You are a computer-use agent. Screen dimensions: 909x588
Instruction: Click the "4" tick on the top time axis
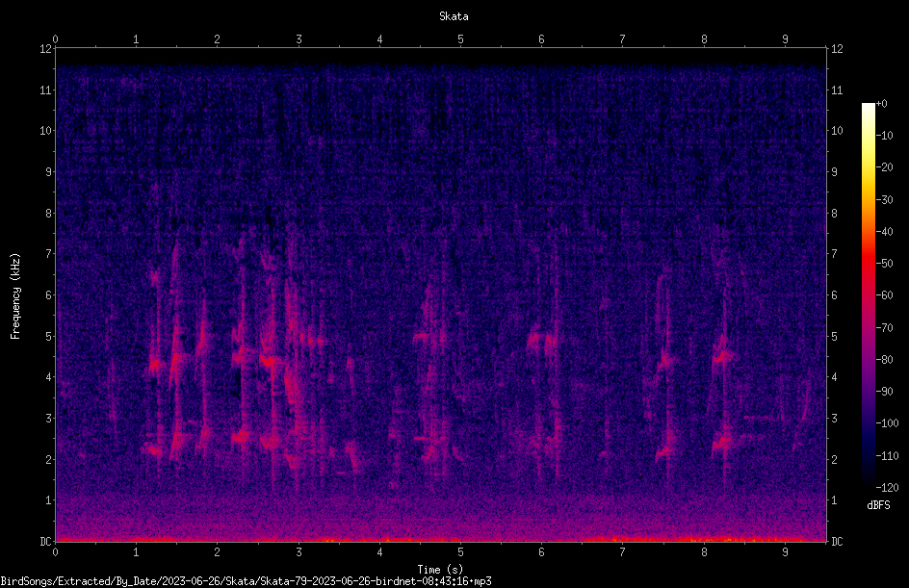pos(379,39)
